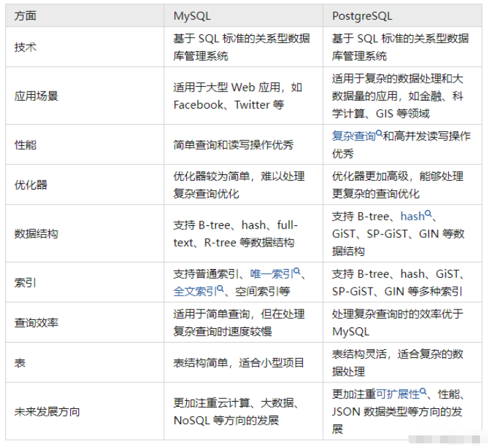Click the MySQL 技术 cell about SQL 标准
Screen dimensions: 490x448
tap(243, 47)
